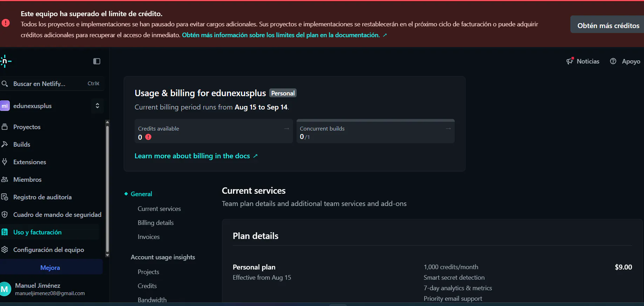The width and height of the screenshot is (644, 306).
Task: Focus the Buscar en Netlify search field
Action: [x=52, y=84]
